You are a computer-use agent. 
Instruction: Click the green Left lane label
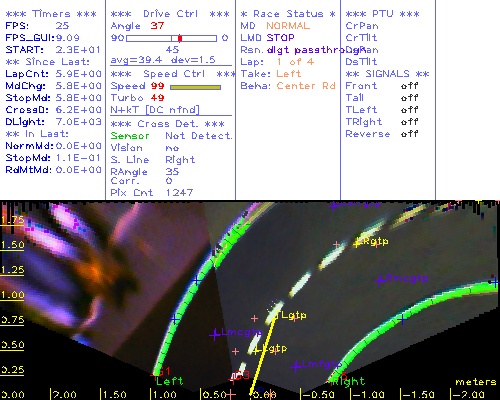[169, 381]
